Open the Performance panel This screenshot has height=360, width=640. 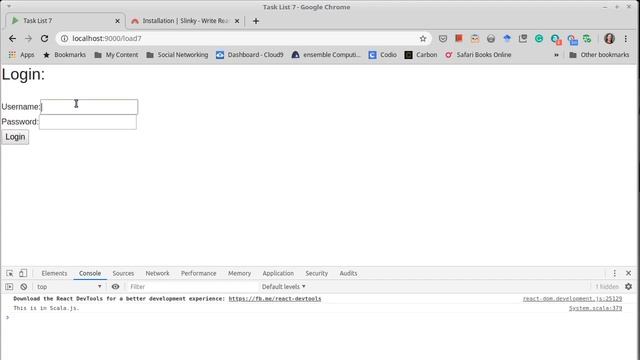click(x=199, y=273)
